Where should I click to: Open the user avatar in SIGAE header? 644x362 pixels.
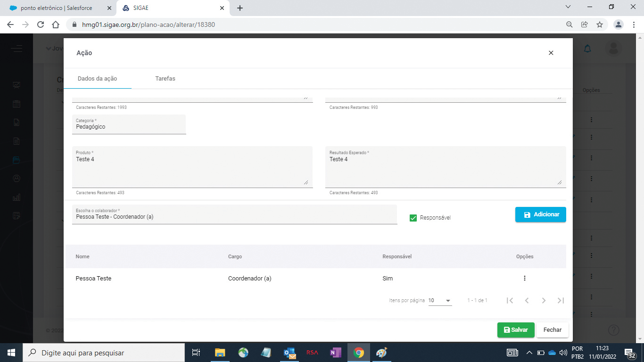pyautogui.click(x=613, y=48)
